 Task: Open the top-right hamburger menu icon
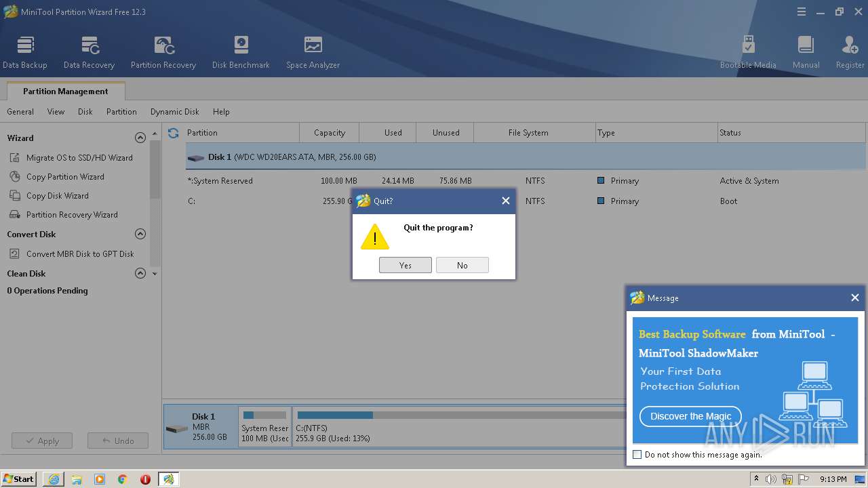pos(802,12)
